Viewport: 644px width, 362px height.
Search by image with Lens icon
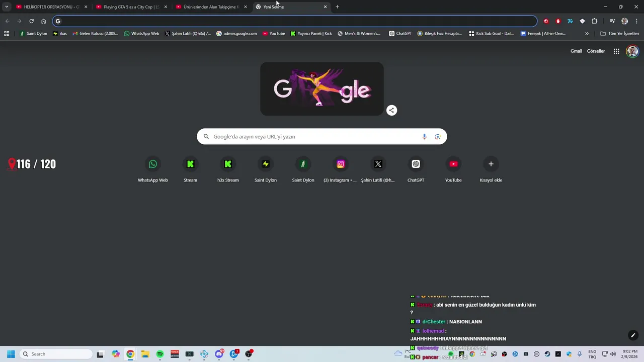tap(438, 137)
